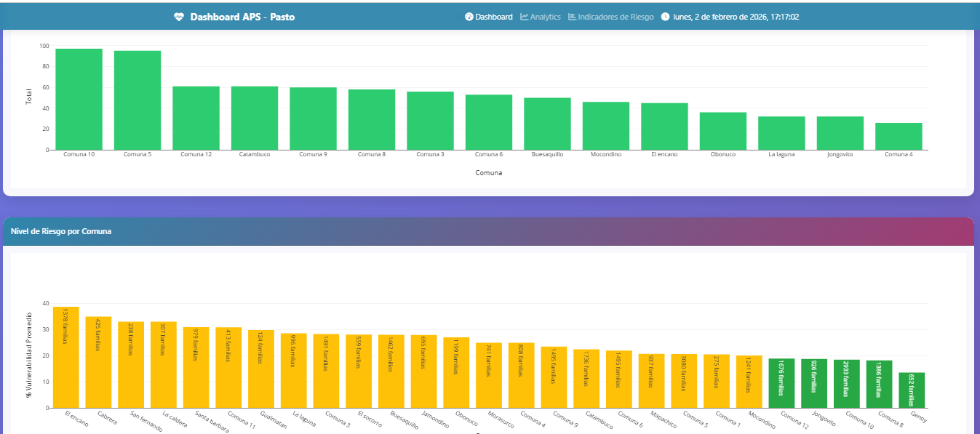Click the Dashboard APS - Pasto title
Screen dimensions: 980x434
click(242, 17)
